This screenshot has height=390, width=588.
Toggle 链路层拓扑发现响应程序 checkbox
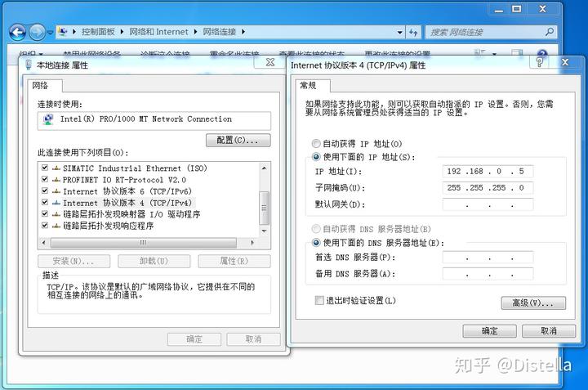[x=45, y=226]
